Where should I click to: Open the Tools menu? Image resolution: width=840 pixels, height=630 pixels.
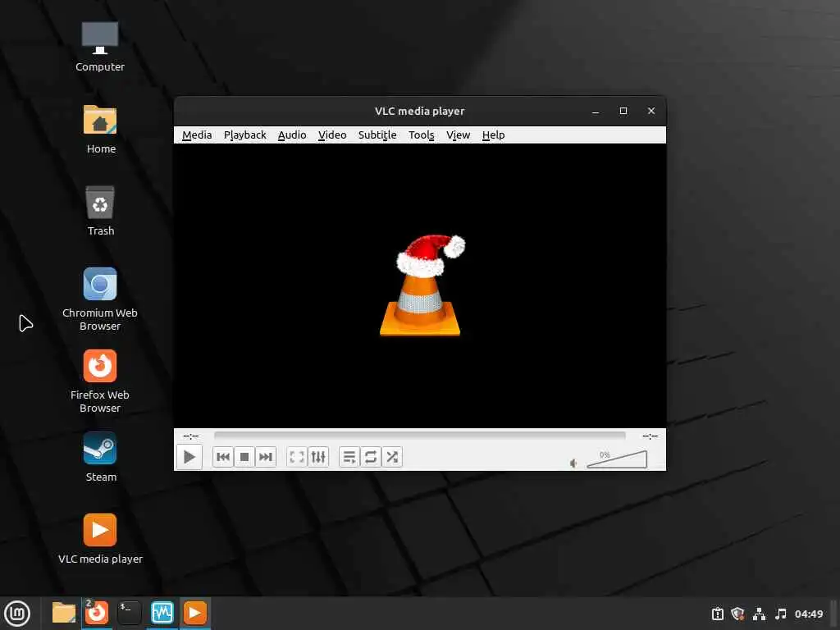[422, 135]
